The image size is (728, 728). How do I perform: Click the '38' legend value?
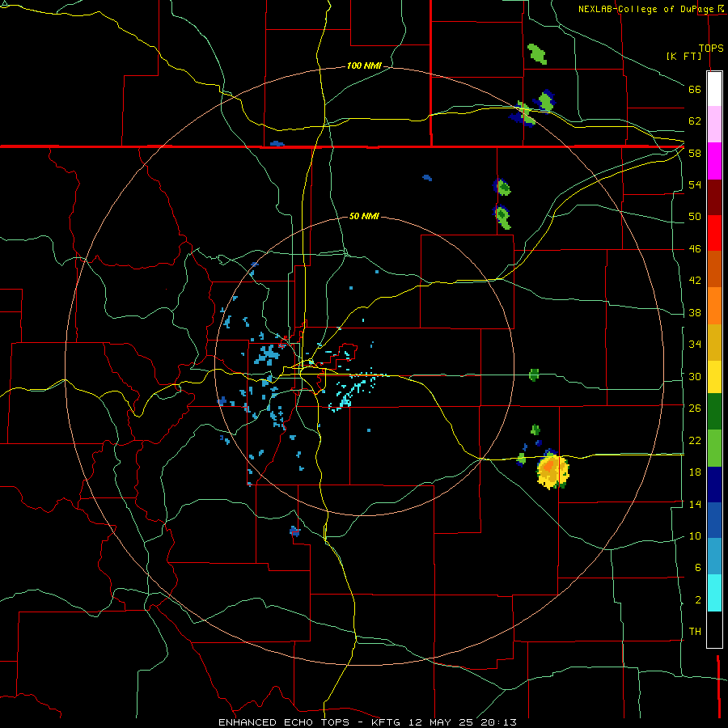pyautogui.click(x=695, y=312)
